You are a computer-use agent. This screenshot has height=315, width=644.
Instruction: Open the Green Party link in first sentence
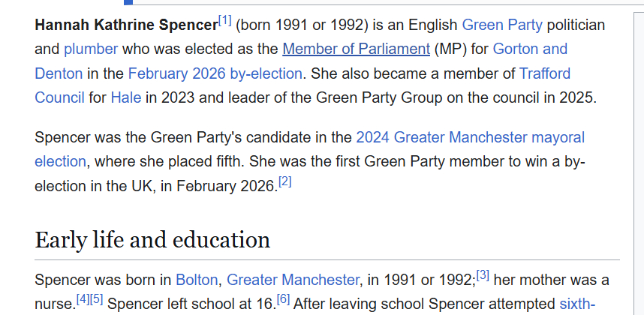click(501, 25)
